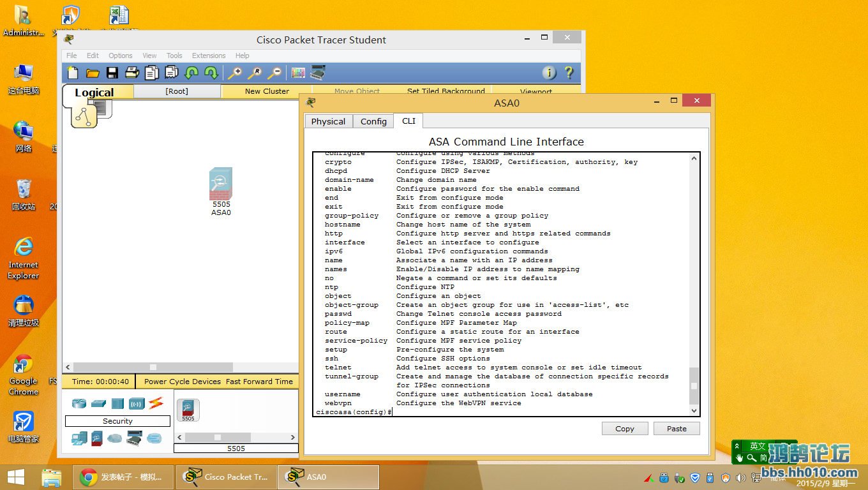
Task: Click the Windows Start button
Action: 15,477
